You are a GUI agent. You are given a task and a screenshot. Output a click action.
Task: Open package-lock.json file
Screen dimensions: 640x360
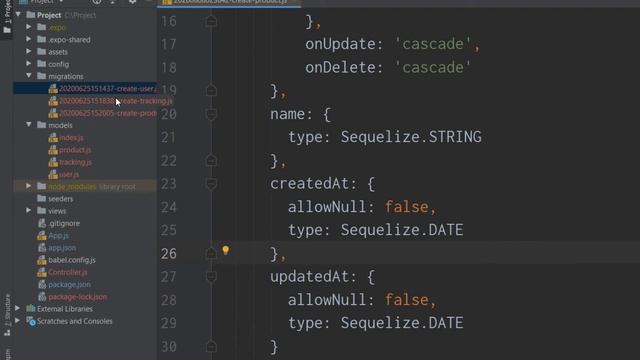tap(78, 297)
